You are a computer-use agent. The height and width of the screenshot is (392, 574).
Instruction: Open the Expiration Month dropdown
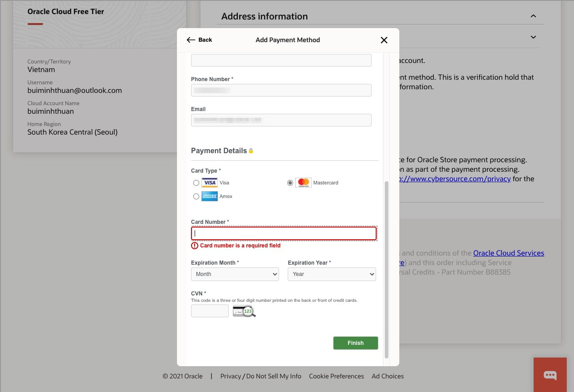pos(235,274)
